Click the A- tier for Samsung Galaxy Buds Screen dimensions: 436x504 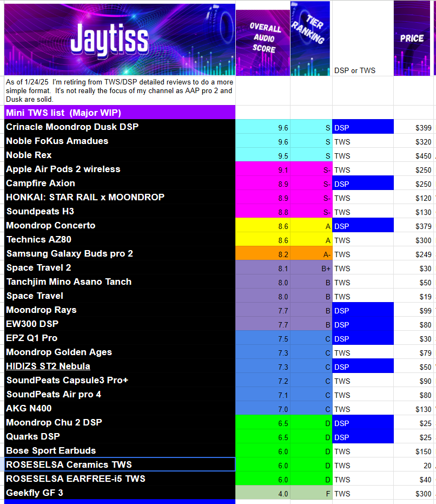coord(312,253)
